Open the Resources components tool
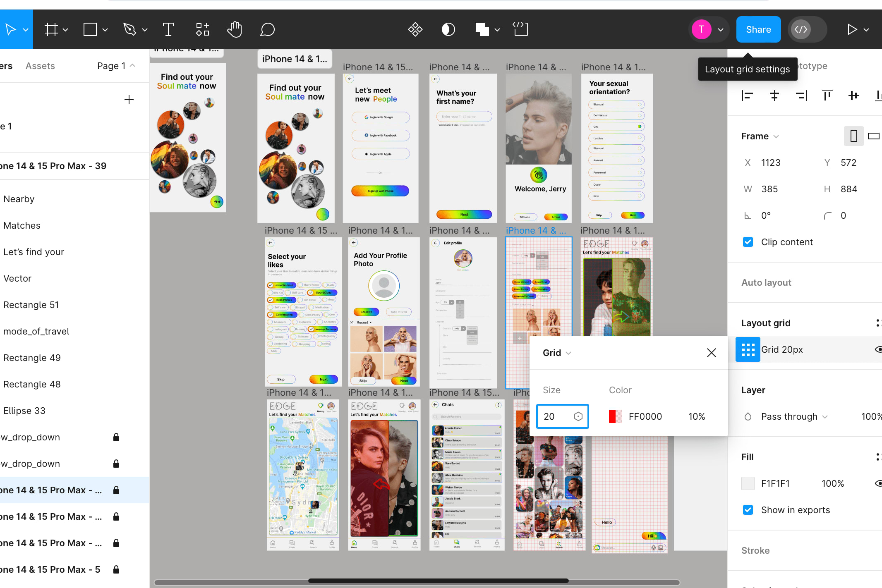 tap(202, 29)
